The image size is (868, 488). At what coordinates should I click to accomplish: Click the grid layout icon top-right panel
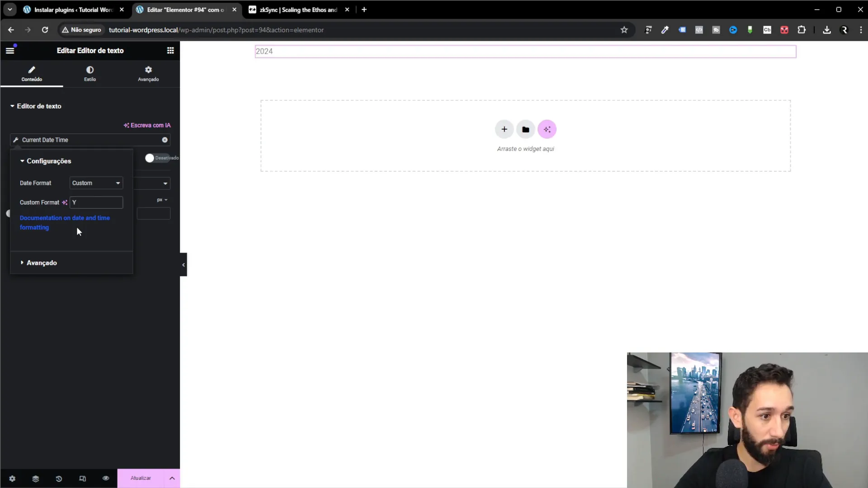point(170,51)
